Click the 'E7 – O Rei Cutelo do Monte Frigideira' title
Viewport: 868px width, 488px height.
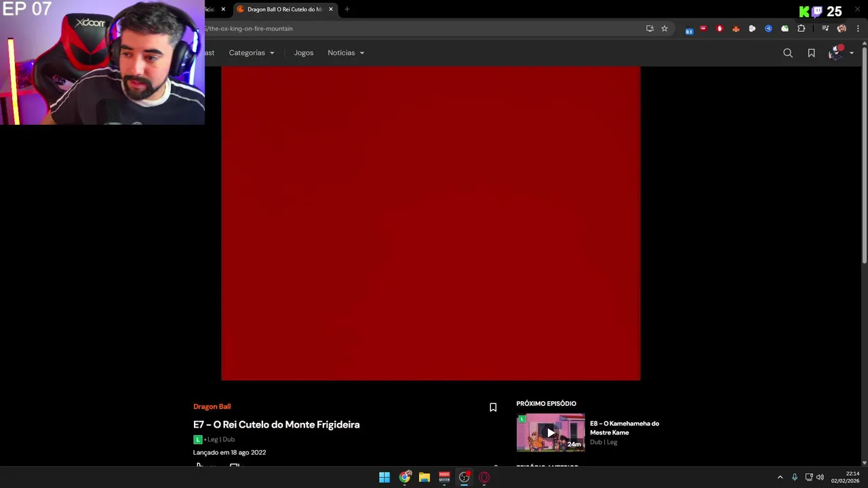[x=277, y=424]
